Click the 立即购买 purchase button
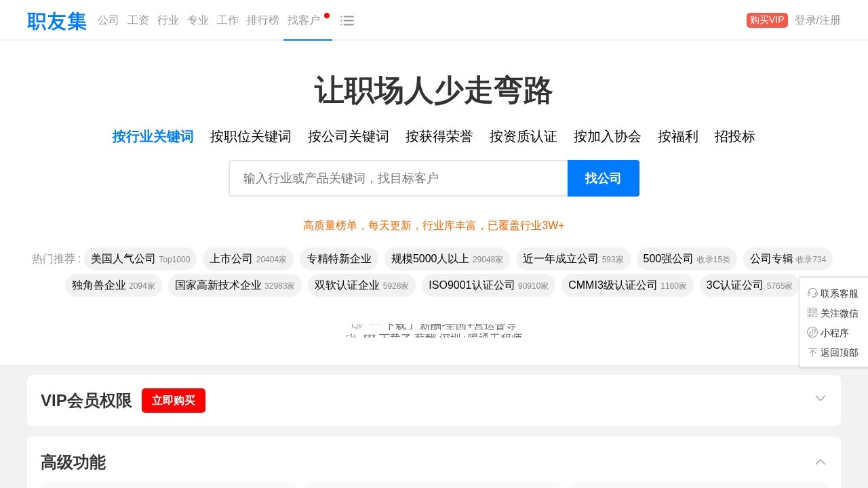The width and height of the screenshot is (868, 488). pos(173,401)
